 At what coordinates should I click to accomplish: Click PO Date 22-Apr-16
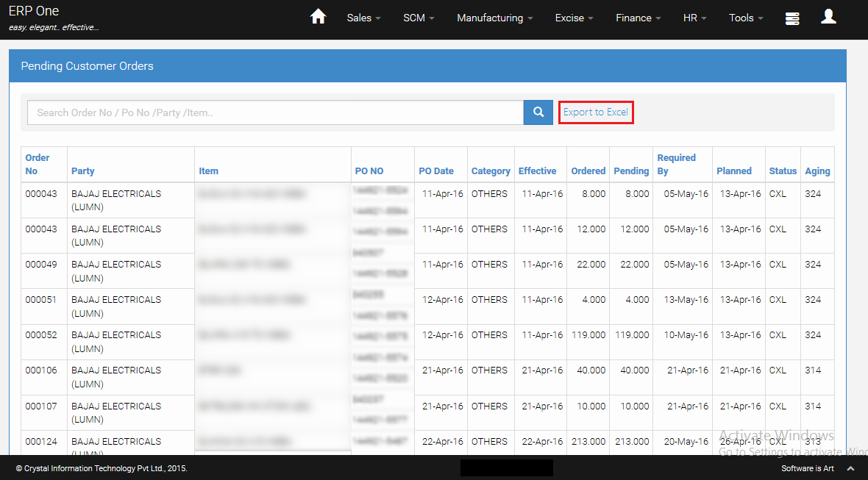tap(442, 441)
